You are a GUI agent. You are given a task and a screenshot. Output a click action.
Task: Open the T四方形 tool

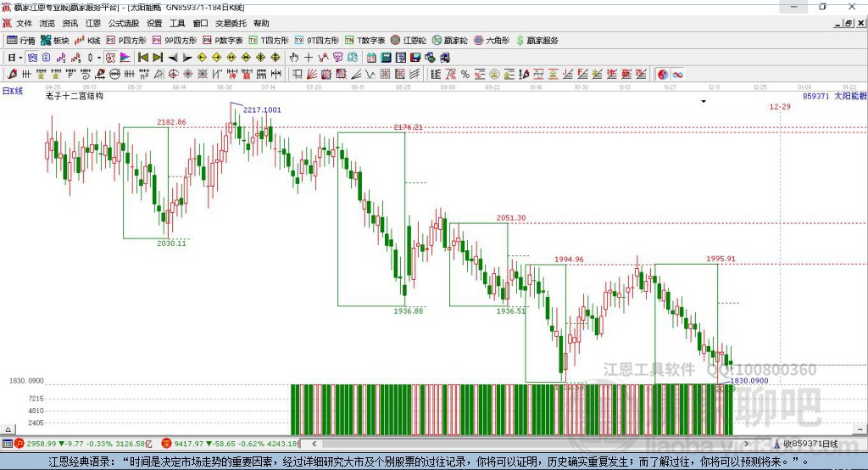click(x=269, y=41)
